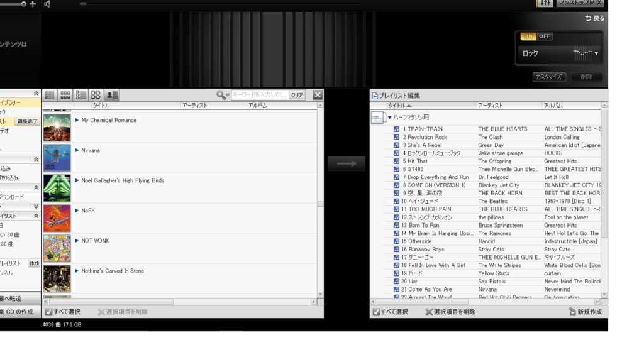Expand the Nirvana artist entry
The image size is (644, 362).
(x=77, y=150)
